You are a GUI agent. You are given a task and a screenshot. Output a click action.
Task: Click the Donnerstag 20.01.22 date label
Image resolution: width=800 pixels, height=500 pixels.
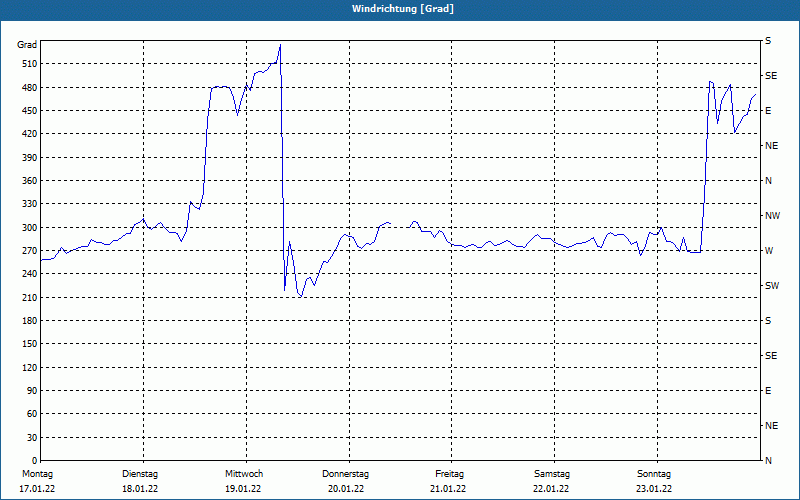346,481
